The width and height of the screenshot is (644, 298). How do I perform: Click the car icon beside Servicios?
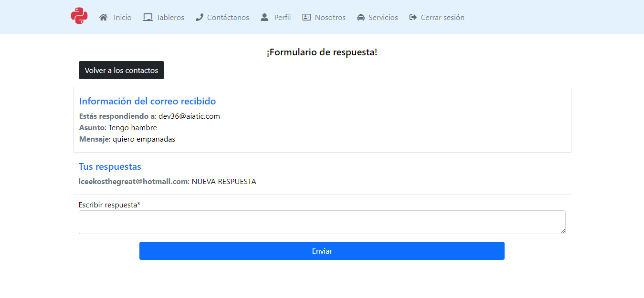(361, 17)
